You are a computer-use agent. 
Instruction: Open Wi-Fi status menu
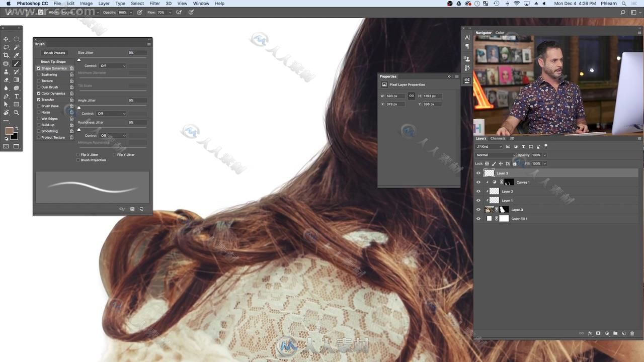(x=516, y=4)
